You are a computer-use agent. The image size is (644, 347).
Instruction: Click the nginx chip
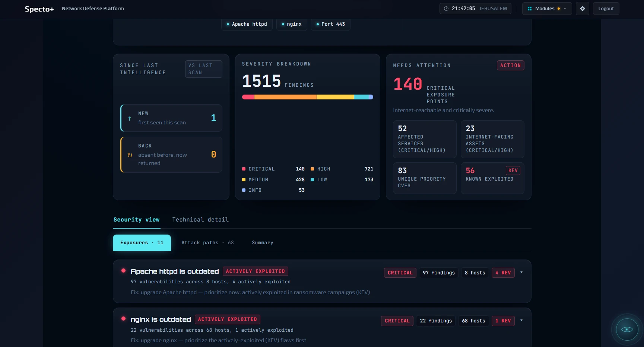coord(292,24)
